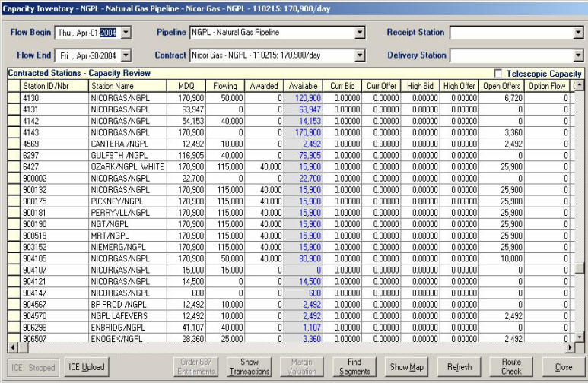Sort by the Station ID/Nbr column header
This screenshot has height=383, width=588.
pyautogui.click(x=54, y=86)
